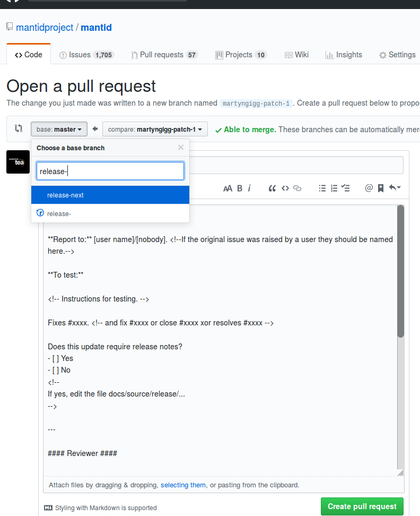The height and width of the screenshot is (516, 420).
Task: Go to the mantidproject organization link
Action: click(x=45, y=27)
